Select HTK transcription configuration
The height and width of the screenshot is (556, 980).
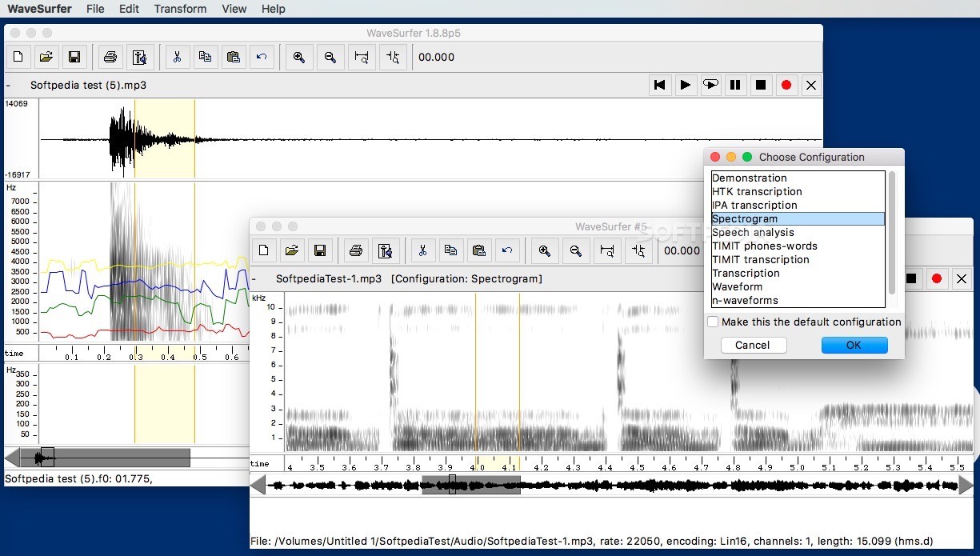click(x=798, y=192)
